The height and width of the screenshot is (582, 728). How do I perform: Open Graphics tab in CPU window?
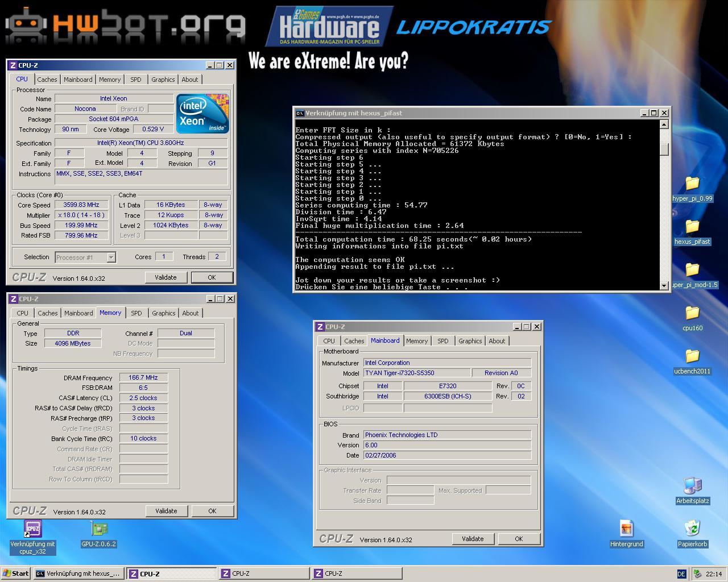[x=163, y=80]
